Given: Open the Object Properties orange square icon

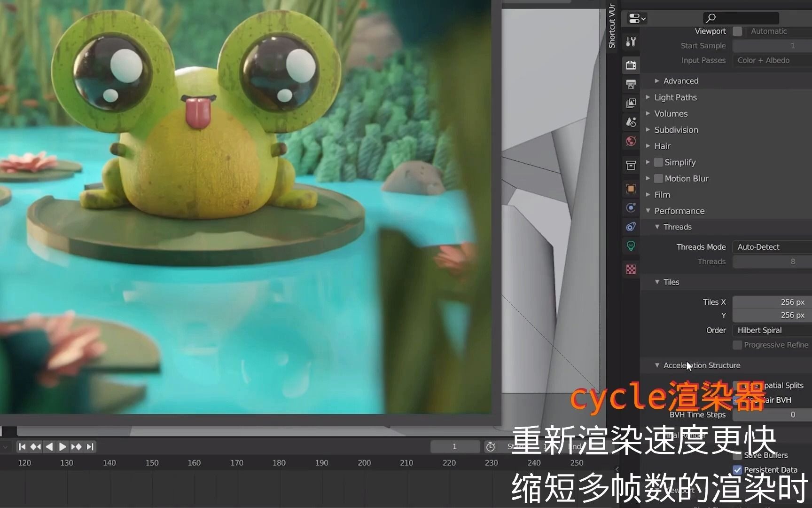Looking at the screenshot, I should coord(631,189).
